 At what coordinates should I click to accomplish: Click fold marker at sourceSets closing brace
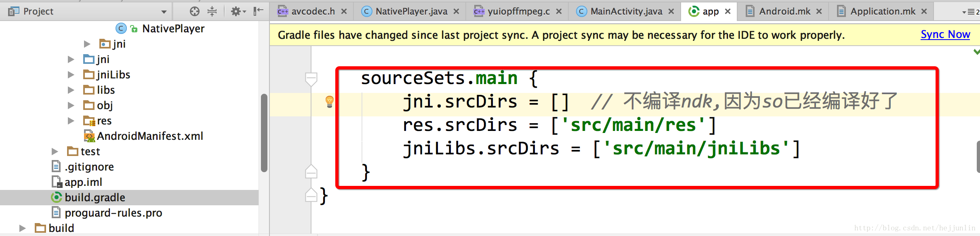point(311,172)
